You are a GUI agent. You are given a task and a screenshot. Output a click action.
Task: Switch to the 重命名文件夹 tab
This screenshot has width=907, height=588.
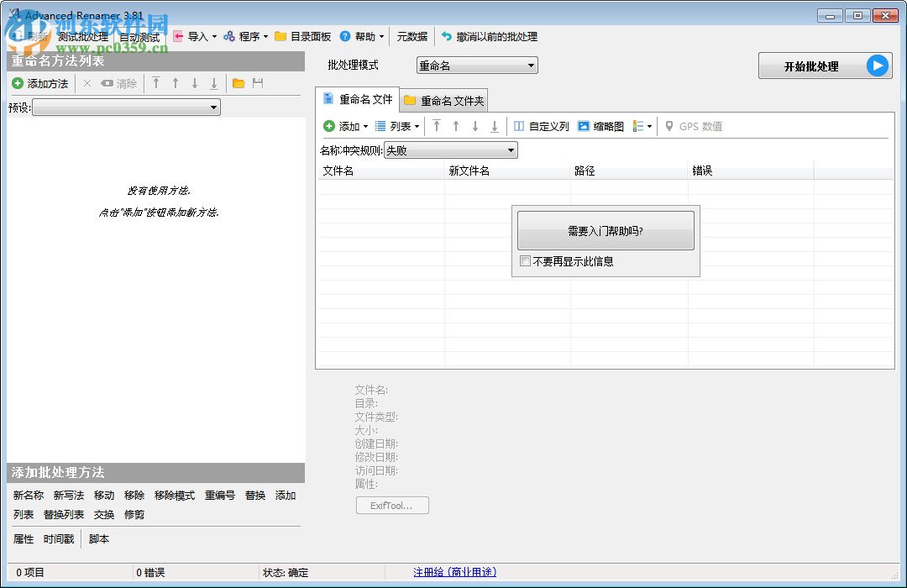(443, 98)
